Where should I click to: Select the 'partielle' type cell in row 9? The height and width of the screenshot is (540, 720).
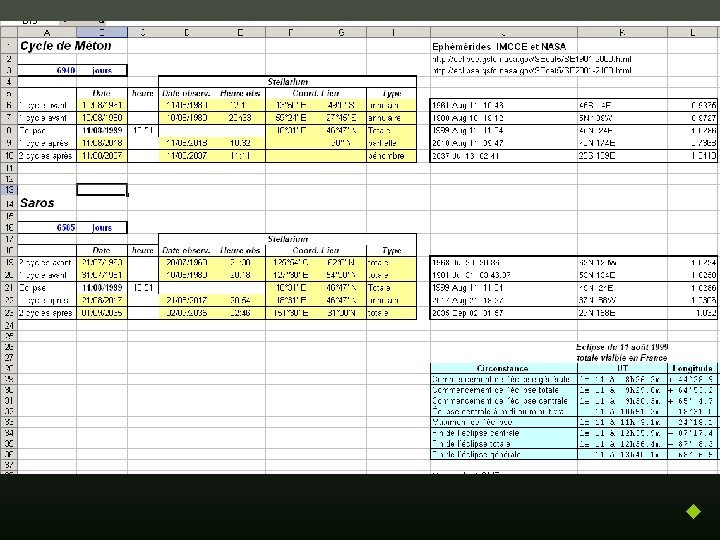pos(392,143)
